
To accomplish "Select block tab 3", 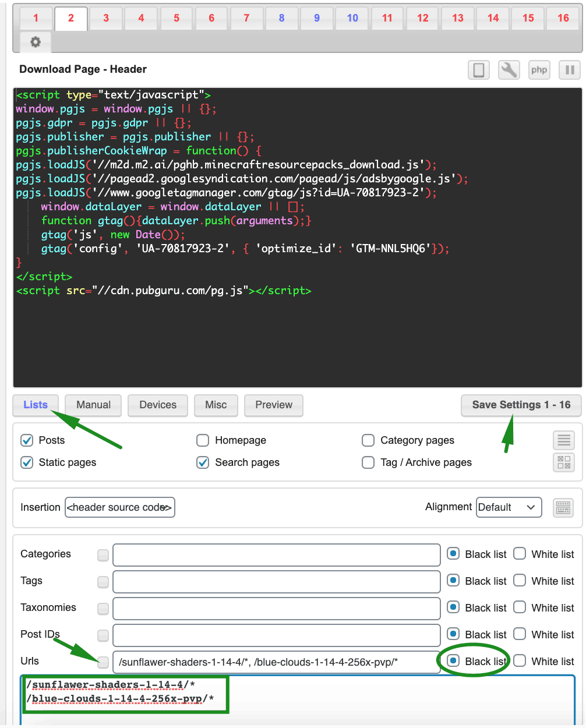I will click(106, 18).
